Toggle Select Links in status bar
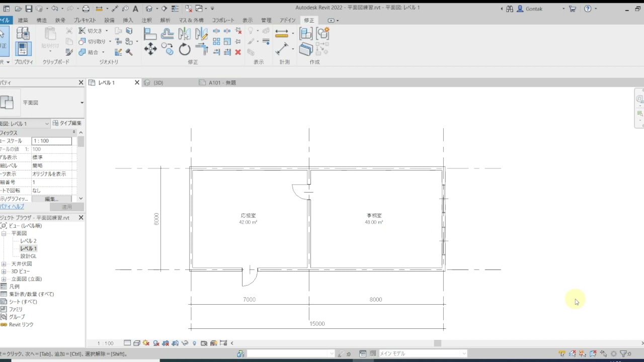Screen dimensions: 644x362 pyautogui.click(x=562, y=354)
